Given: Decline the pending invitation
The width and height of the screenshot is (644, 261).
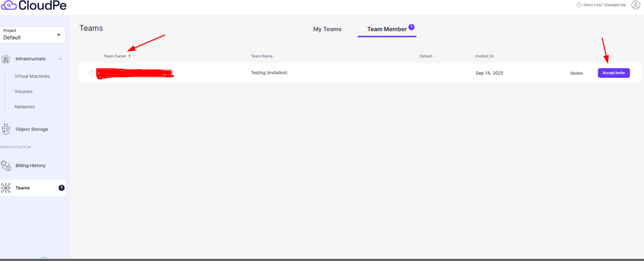Looking at the screenshot, I should pos(576,73).
